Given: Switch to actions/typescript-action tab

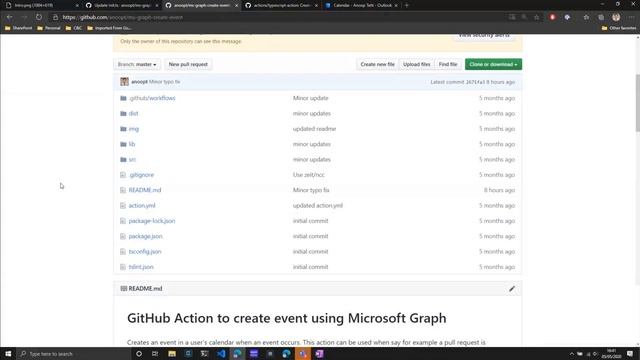Looking at the screenshot, I should [281, 5].
